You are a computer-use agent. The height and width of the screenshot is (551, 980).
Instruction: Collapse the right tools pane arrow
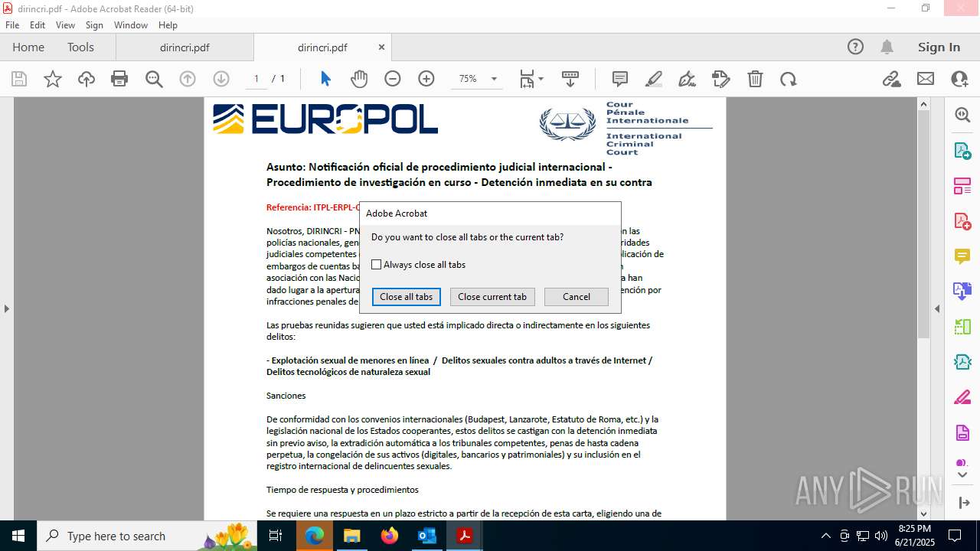937,308
